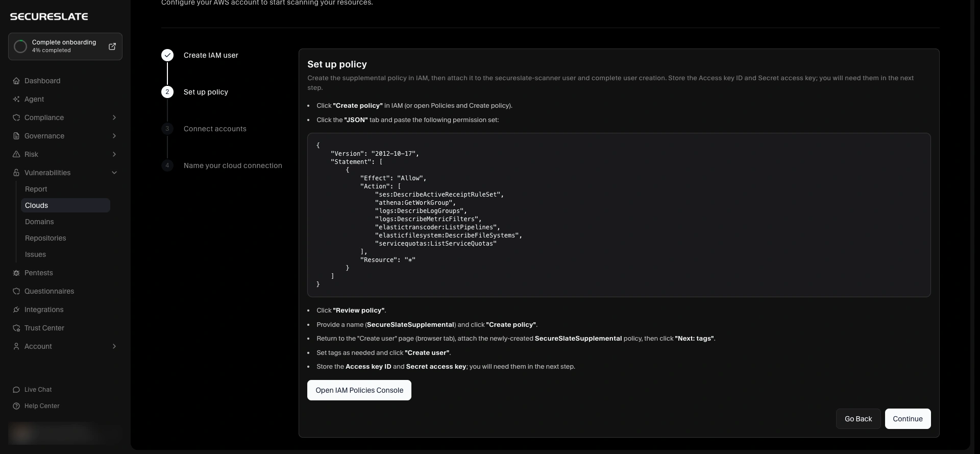Click the "ses:DescribeActiveReceiptRuleSet" line

[x=439, y=195]
